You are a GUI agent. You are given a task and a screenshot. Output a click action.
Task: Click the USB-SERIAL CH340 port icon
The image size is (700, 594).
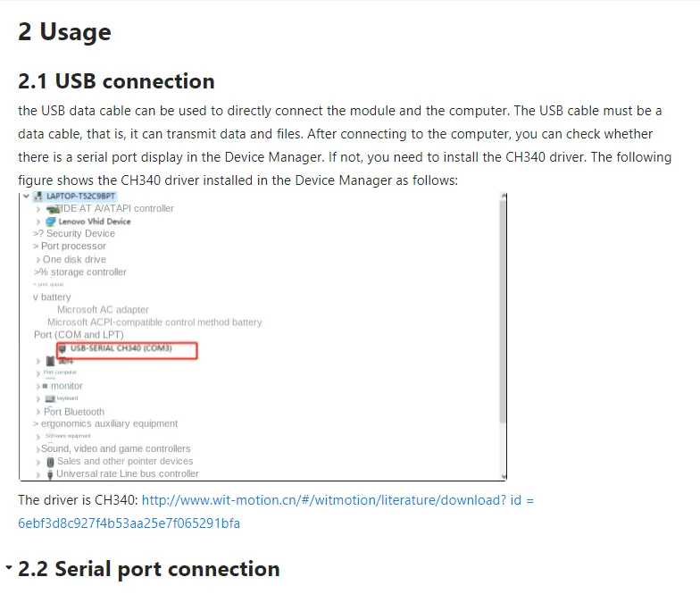62,348
